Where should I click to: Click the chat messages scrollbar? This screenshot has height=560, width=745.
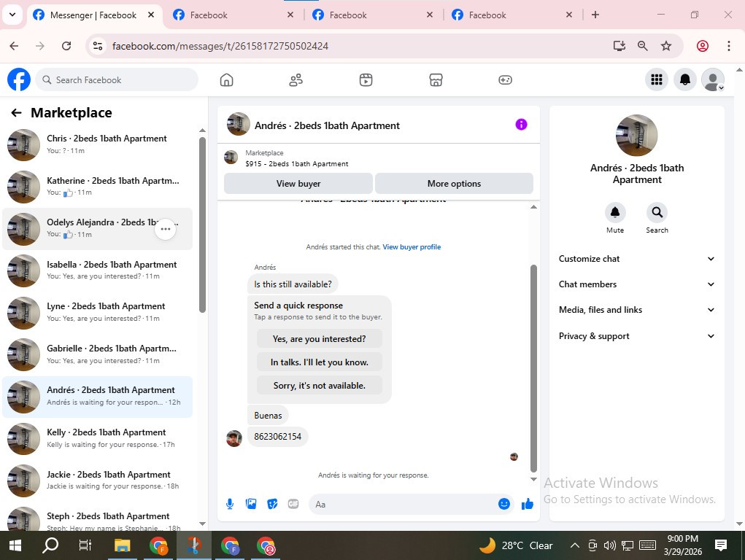click(x=533, y=368)
